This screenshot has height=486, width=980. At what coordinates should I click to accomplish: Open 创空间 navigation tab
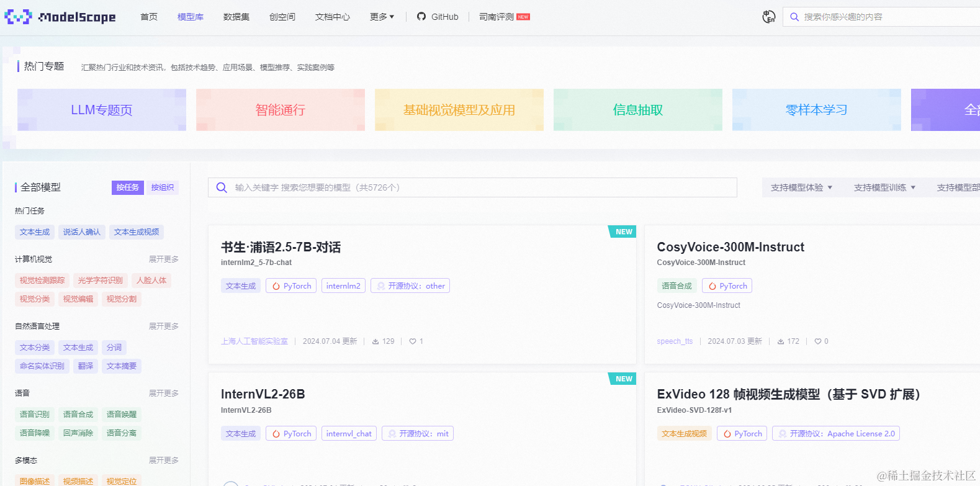pyautogui.click(x=282, y=17)
